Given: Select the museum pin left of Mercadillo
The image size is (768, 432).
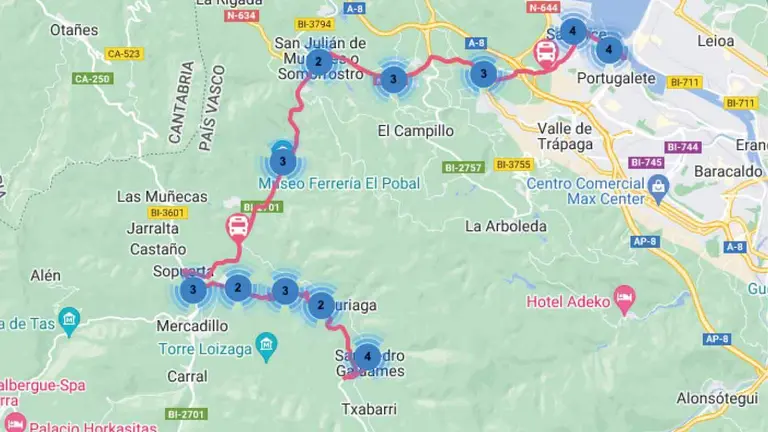Looking at the screenshot, I should tap(69, 321).
